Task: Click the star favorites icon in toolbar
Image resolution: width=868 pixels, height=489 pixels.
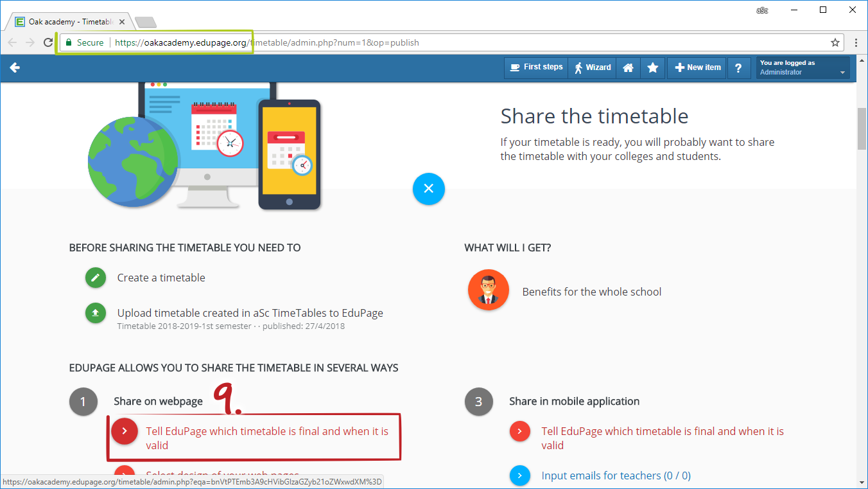Action: (652, 67)
